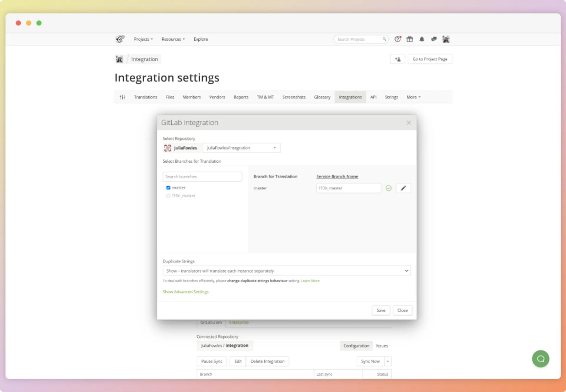
Task: Click the 'master' row in branch table
Action: tap(260, 188)
